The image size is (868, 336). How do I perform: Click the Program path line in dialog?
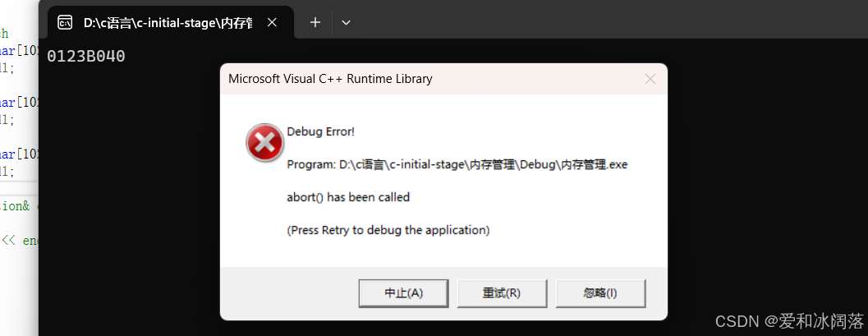click(457, 164)
